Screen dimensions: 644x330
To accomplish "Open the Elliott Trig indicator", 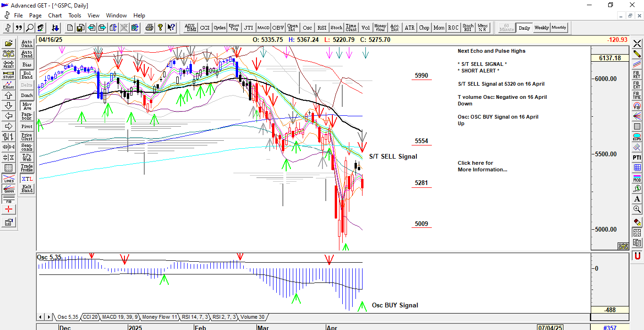I will click(234, 28).
